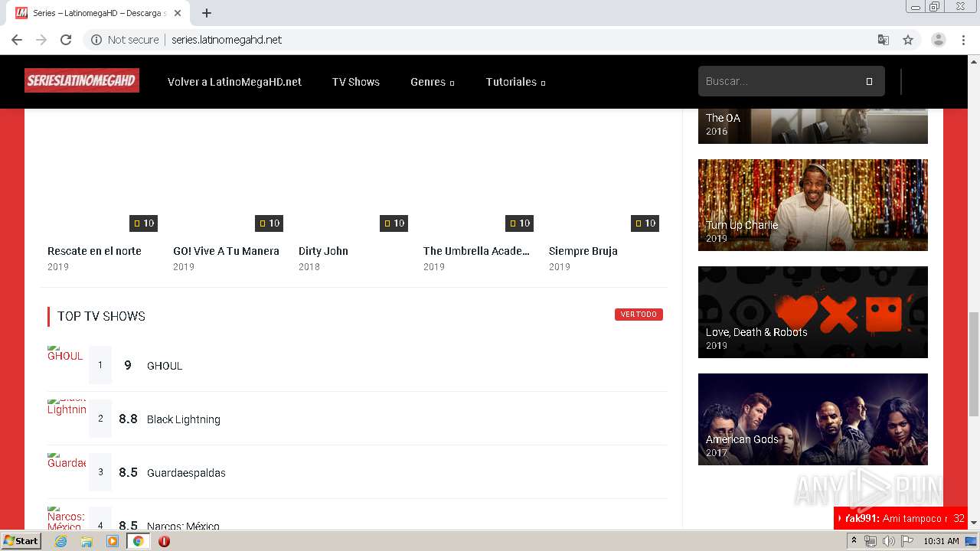Click the browser forward arrow
Viewport: 980px width, 551px height.
coord(41,40)
